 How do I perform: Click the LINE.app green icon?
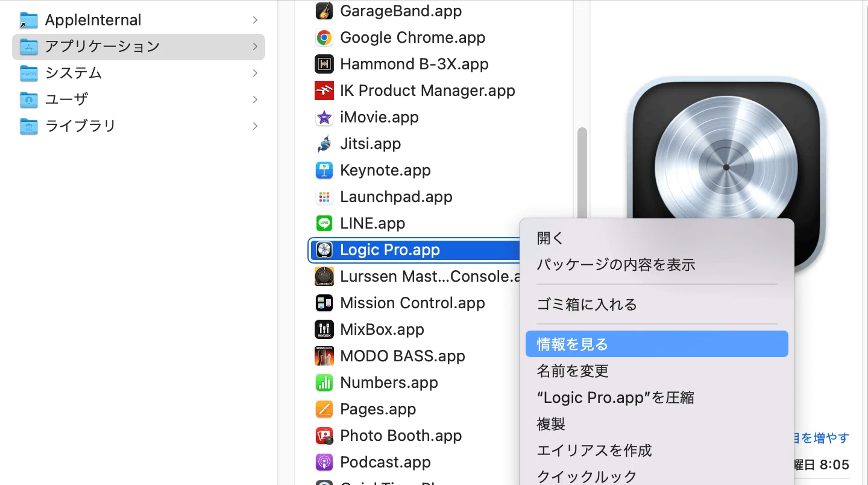pos(324,223)
